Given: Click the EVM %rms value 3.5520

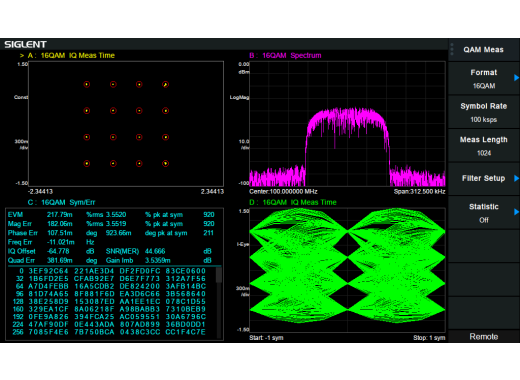Looking at the screenshot, I should click(x=116, y=215).
